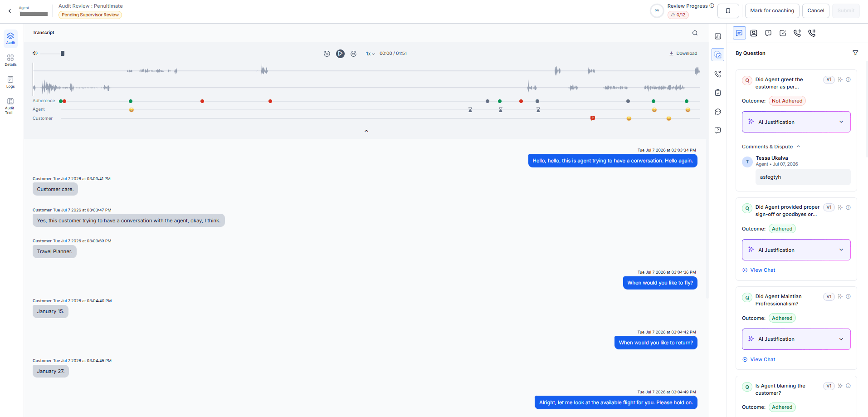
Task: Click the red customer alert marker
Action: click(x=592, y=118)
